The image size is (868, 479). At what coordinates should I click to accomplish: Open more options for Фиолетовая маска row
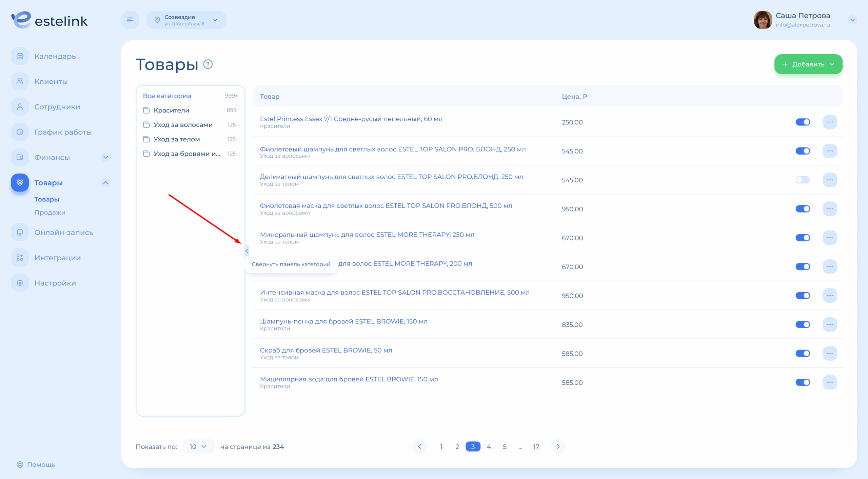pyautogui.click(x=830, y=209)
